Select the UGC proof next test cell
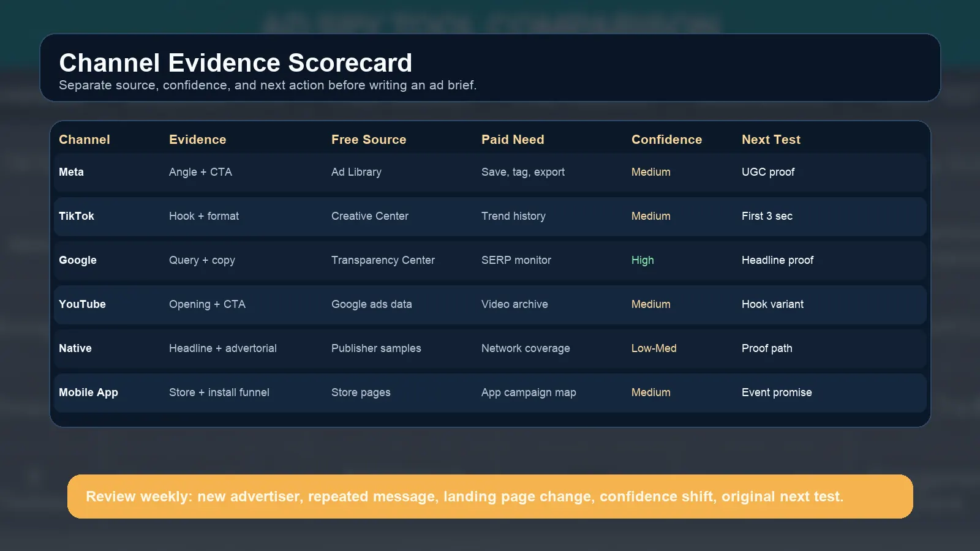 tap(767, 172)
